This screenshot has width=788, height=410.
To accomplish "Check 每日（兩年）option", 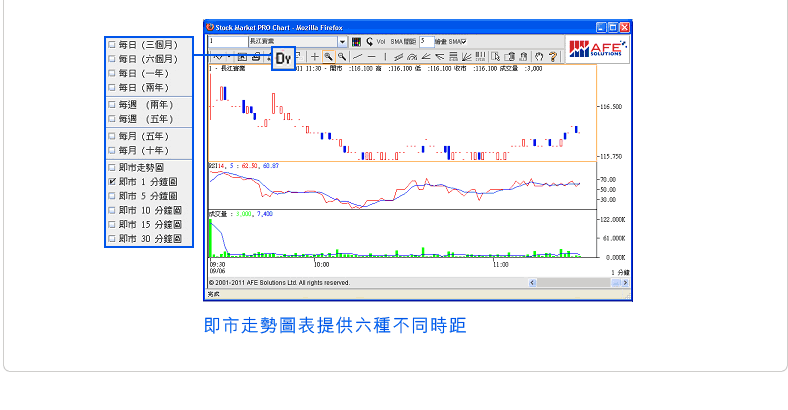I will point(112,87).
